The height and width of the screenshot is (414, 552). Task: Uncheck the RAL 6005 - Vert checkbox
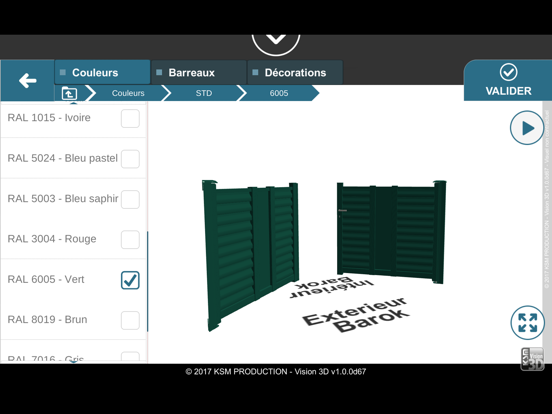130,280
